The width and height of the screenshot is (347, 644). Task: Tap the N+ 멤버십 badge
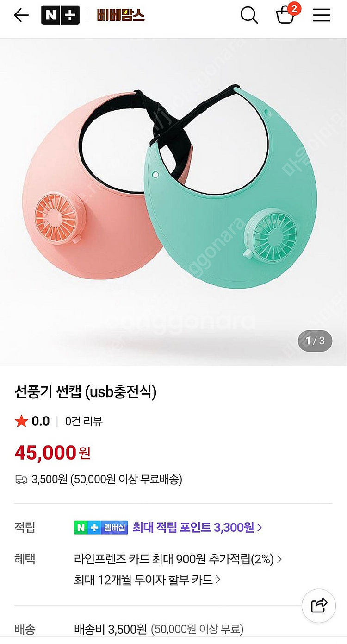point(101,527)
